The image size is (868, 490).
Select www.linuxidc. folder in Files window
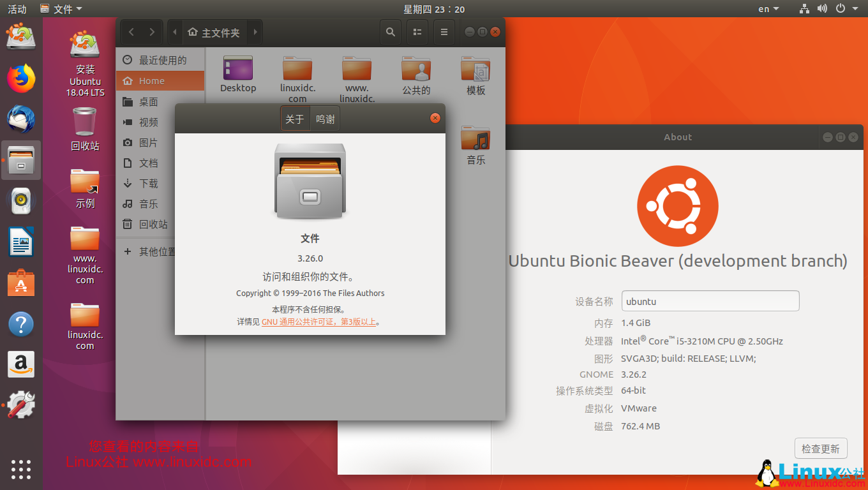(x=357, y=79)
